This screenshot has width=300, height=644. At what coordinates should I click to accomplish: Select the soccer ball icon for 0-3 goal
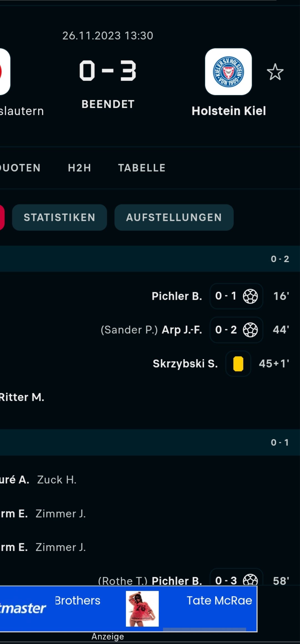(x=250, y=580)
